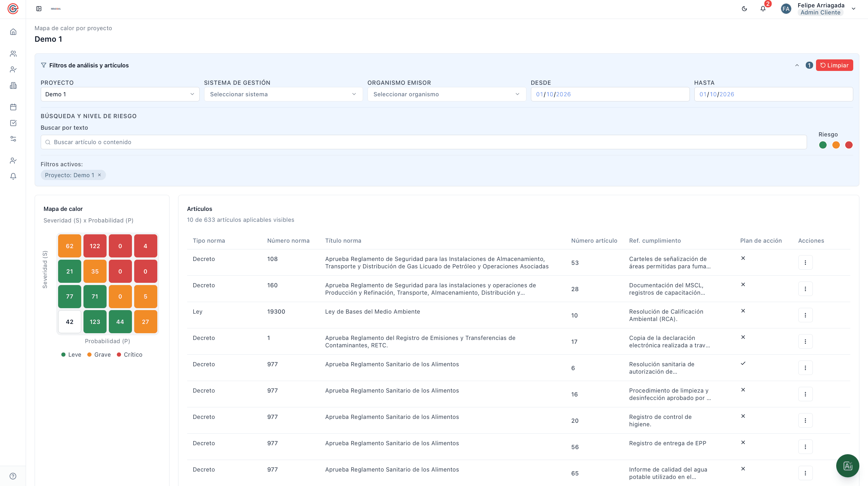Open the AI assistant floating button

click(847, 466)
